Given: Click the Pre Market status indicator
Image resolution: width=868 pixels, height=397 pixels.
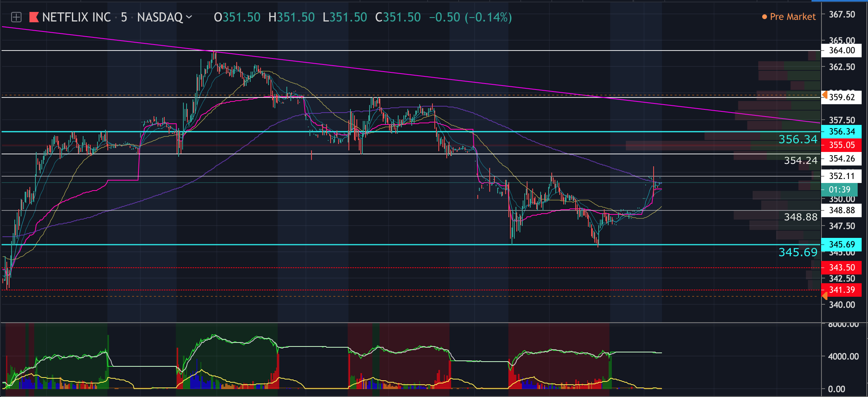Looking at the screenshot, I should [789, 17].
